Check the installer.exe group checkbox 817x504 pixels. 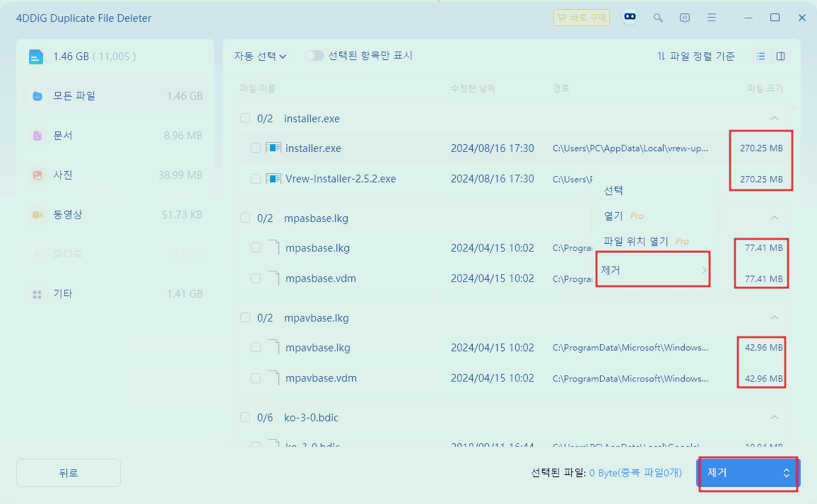[x=245, y=118]
